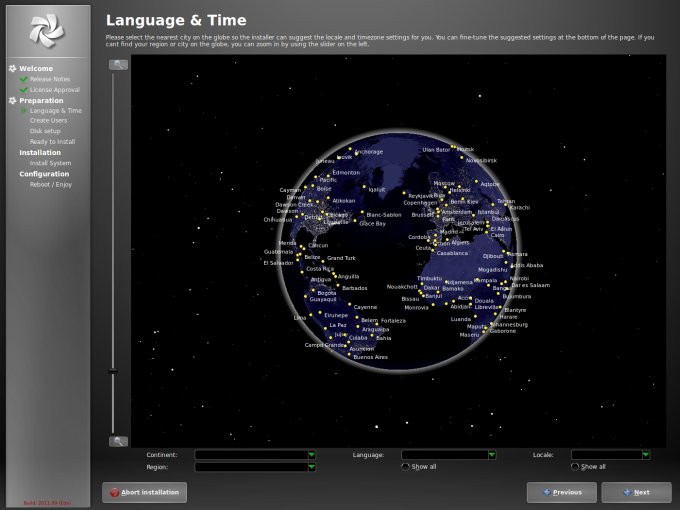Click the swirl icon next to Preparation

[13, 101]
